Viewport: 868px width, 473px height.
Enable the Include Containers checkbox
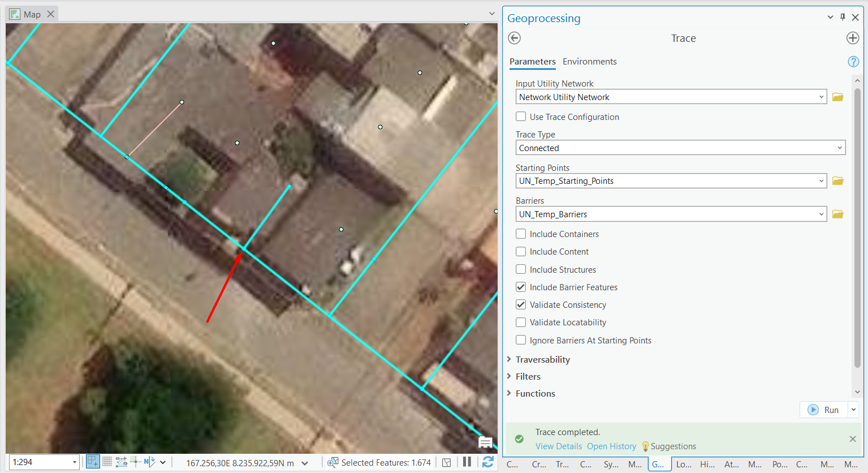[520, 233]
